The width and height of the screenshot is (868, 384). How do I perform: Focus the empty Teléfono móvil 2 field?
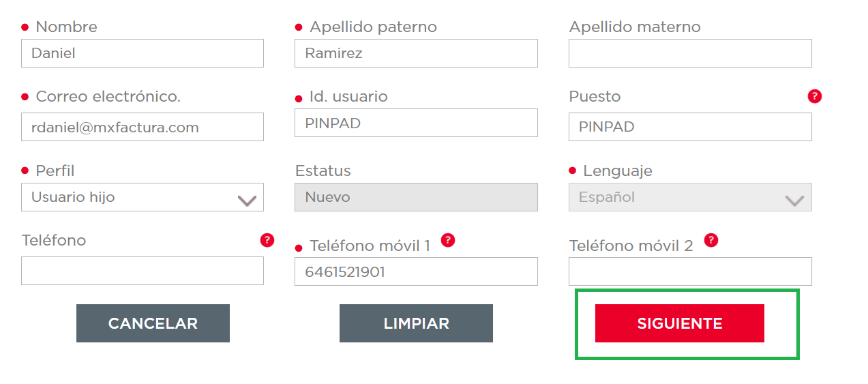coord(689,271)
